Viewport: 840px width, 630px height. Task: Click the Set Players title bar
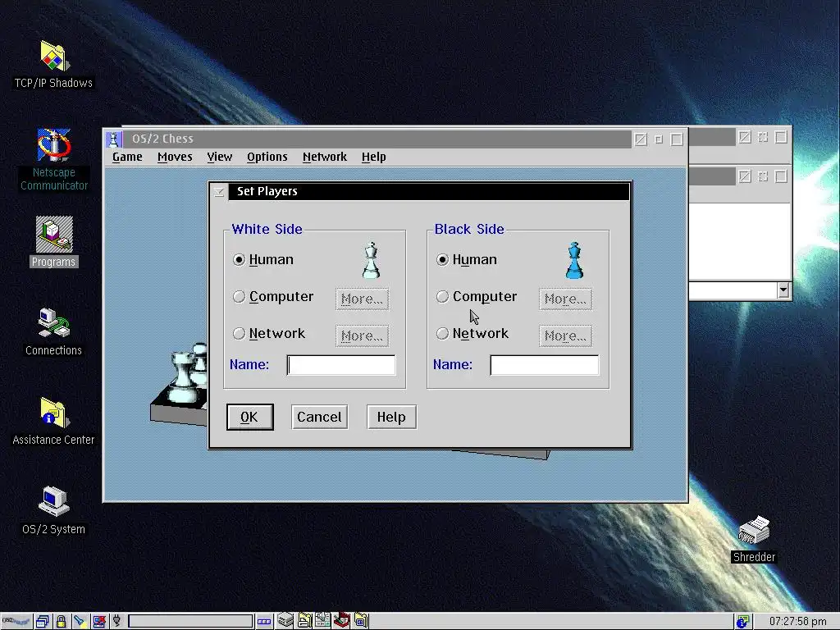428,191
